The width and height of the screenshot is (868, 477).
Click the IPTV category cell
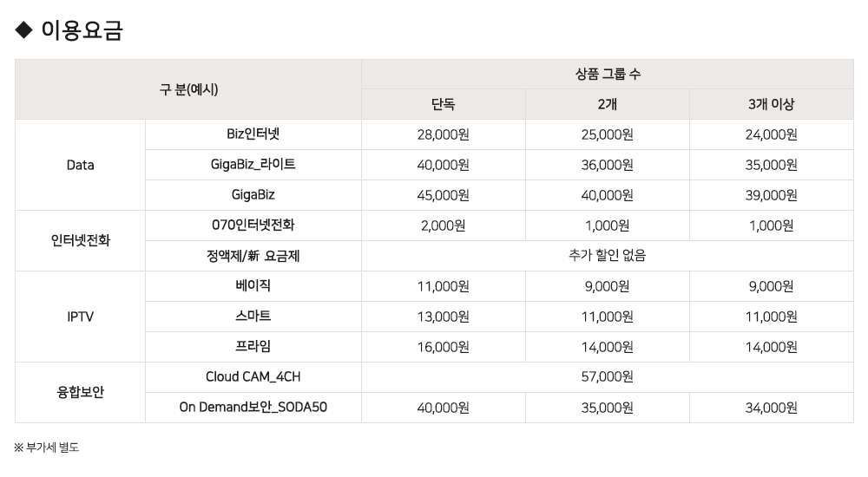80,317
